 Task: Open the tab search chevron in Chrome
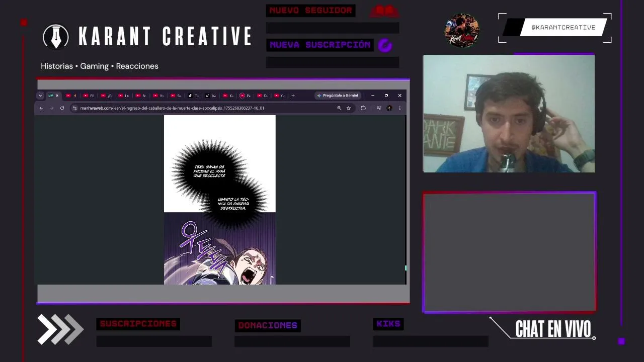click(x=41, y=96)
